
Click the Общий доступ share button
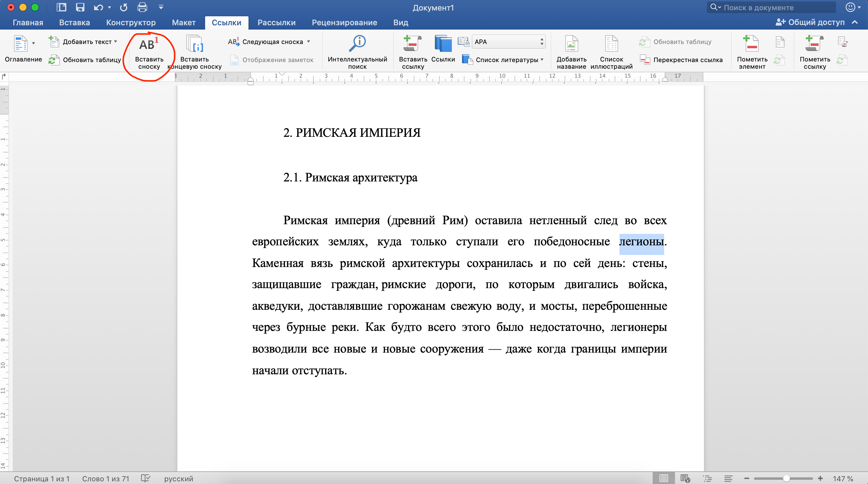pyautogui.click(x=810, y=22)
